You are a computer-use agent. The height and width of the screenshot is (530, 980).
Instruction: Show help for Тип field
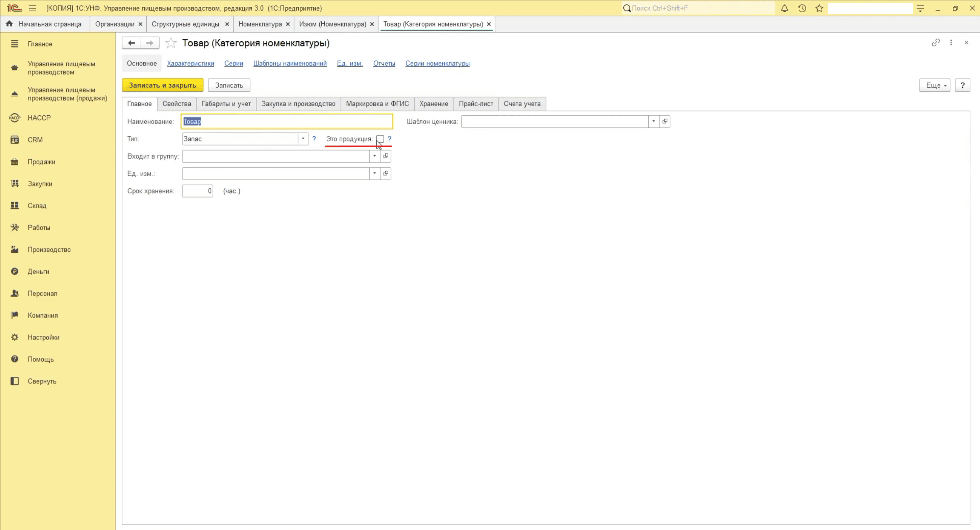(314, 139)
